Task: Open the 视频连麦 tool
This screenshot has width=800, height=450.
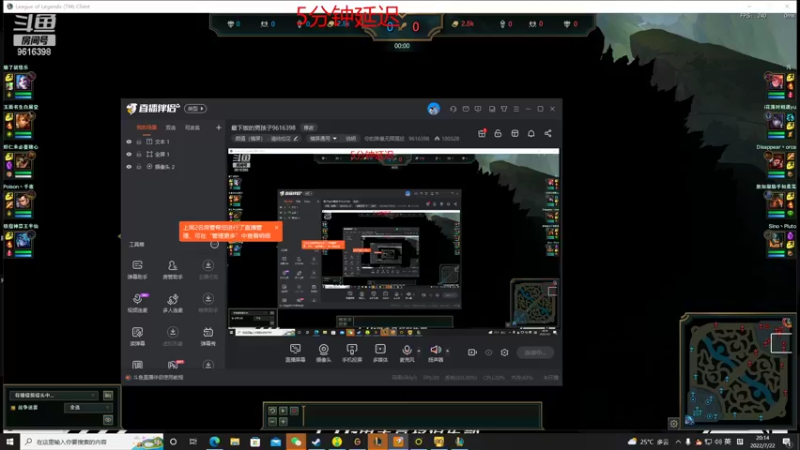Action: click(137, 303)
